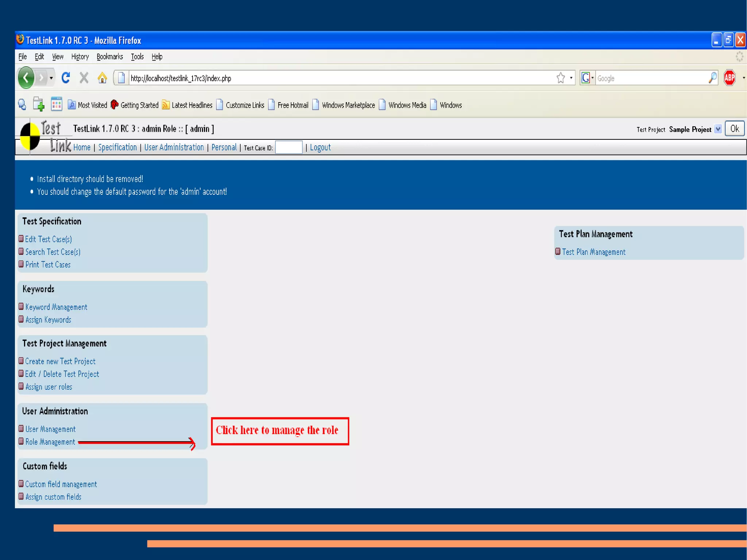
Task: Open the Adblock Plus dropdown arrow
Action: (x=743, y=78)
